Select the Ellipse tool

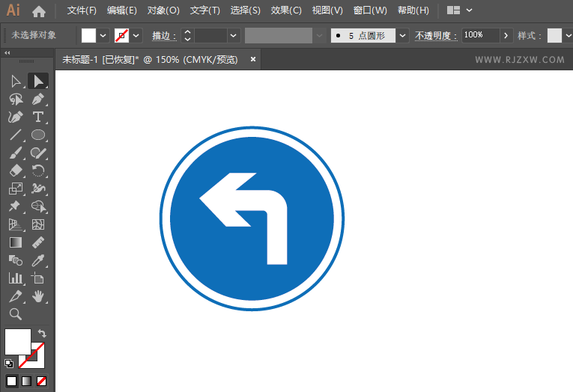coord(37,135)
